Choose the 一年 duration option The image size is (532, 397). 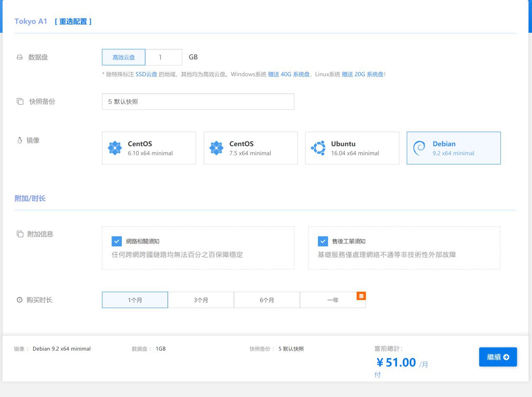[x=332, y=300]
